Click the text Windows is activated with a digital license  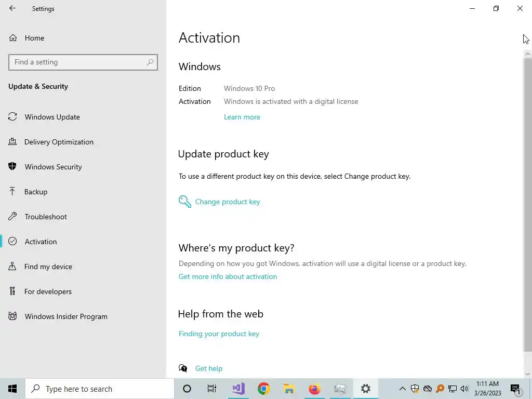[x=291, y=101]
